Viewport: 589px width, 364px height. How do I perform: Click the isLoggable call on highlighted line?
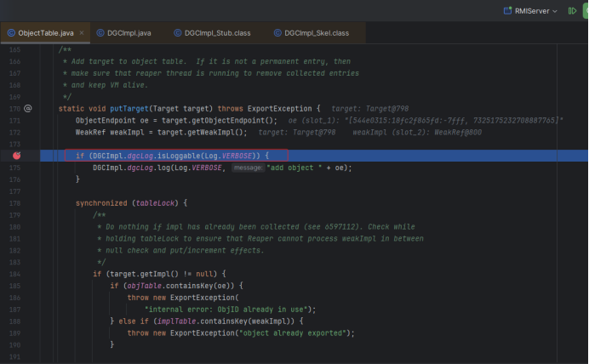coord(177,156)
